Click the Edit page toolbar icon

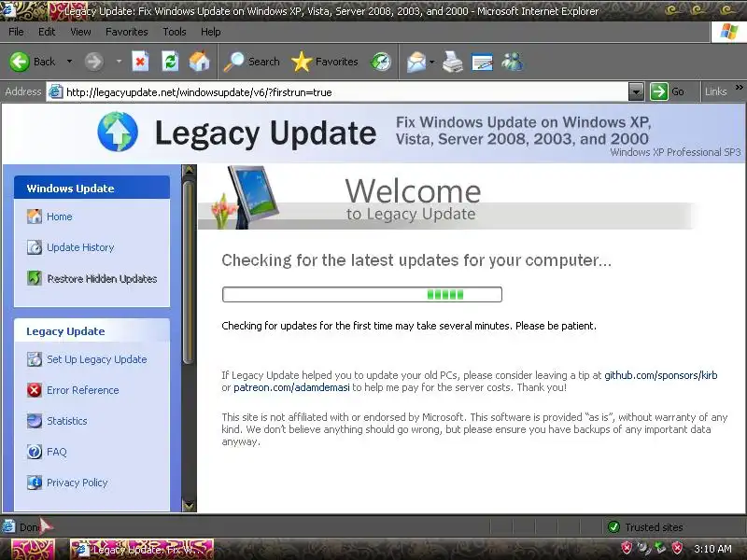pos(482,62)
